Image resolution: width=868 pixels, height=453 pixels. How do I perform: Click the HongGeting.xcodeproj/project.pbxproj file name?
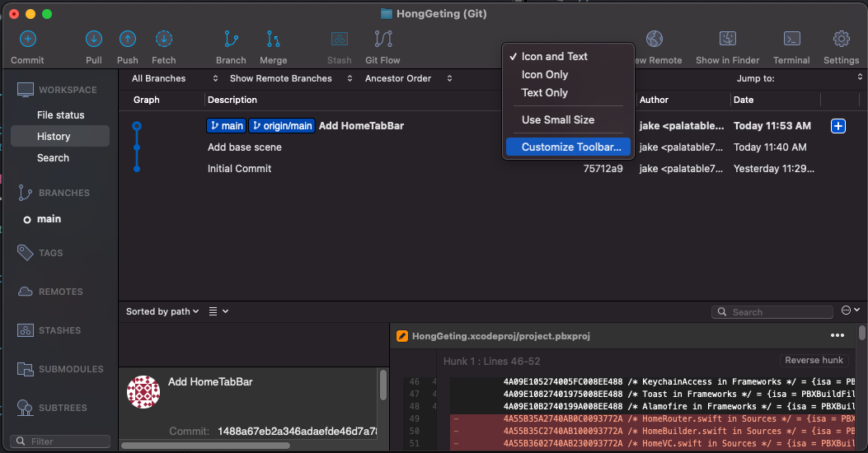[501, 336]
